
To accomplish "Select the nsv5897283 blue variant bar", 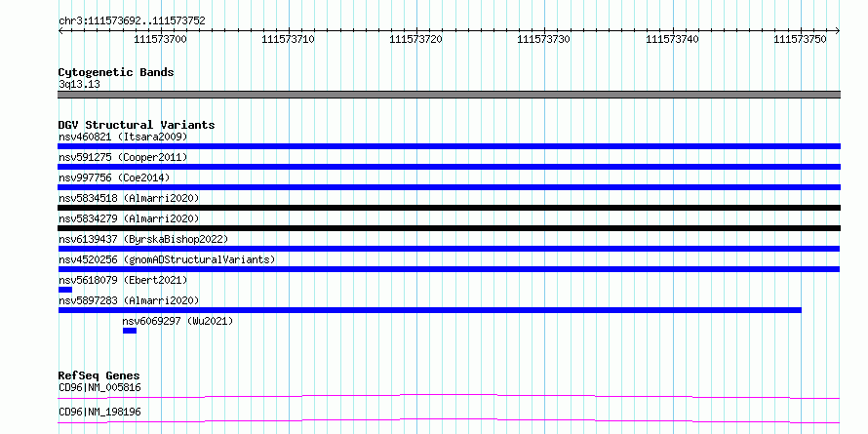I will [430, 310].
